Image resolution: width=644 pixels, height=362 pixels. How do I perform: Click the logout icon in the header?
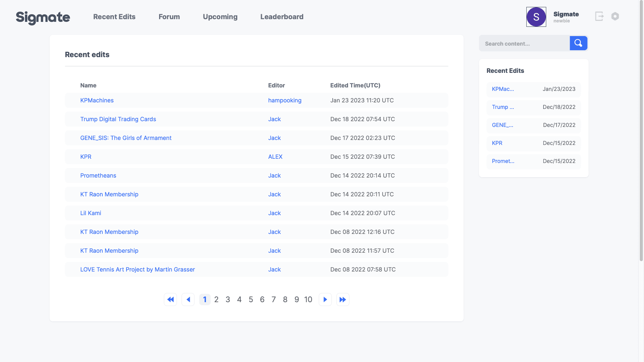[x=599, y=16]
